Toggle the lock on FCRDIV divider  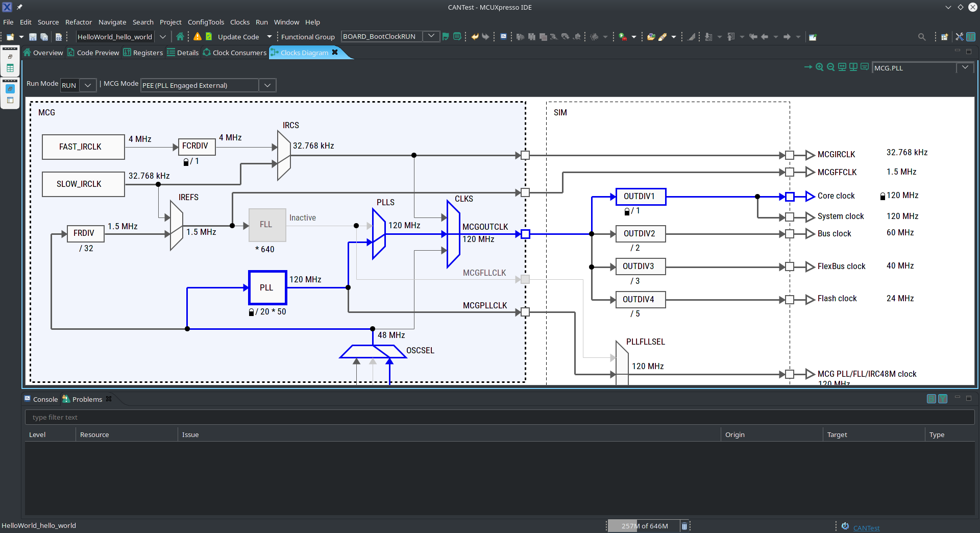186,162
